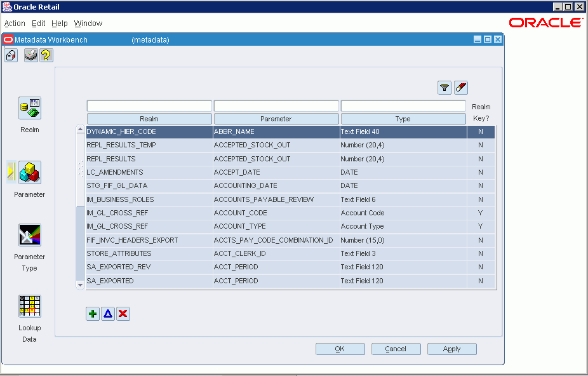Click the Parameter filter input field
The image size is (588, 376).
tap(276, 106)
